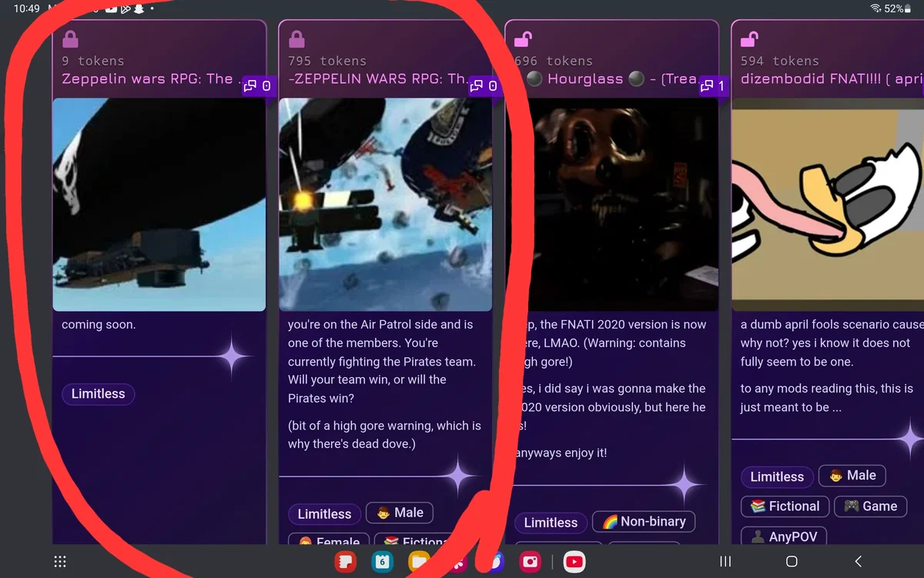Click the Limitless tag on the dizembodid FNATI card
The width and height of the screenshot is (924, 578).
pos(777,477)
